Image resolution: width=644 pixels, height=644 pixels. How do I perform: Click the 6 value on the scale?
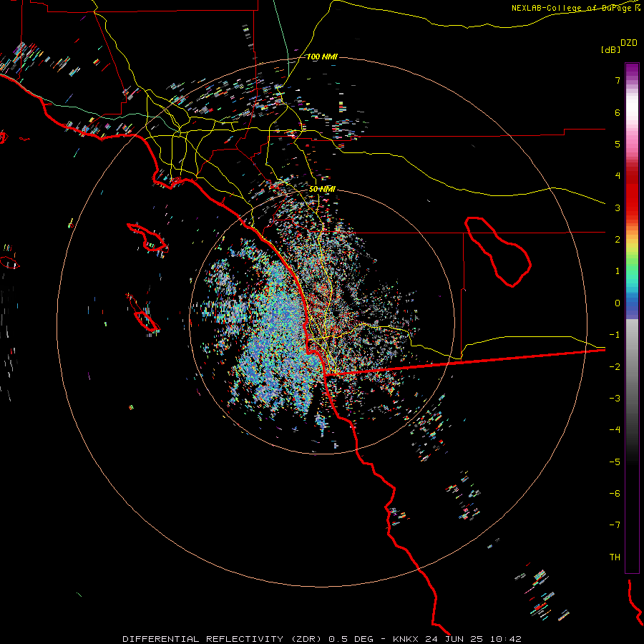[x=618, y=112]
